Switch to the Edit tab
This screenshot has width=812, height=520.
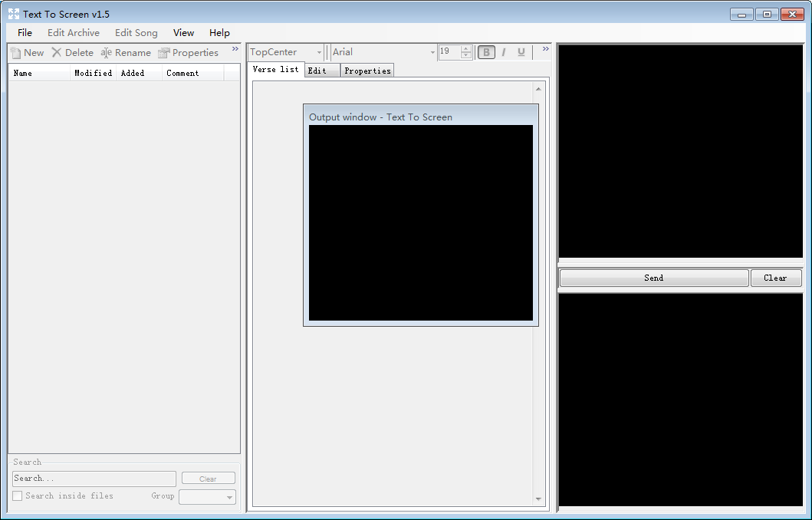pos(322,71)
